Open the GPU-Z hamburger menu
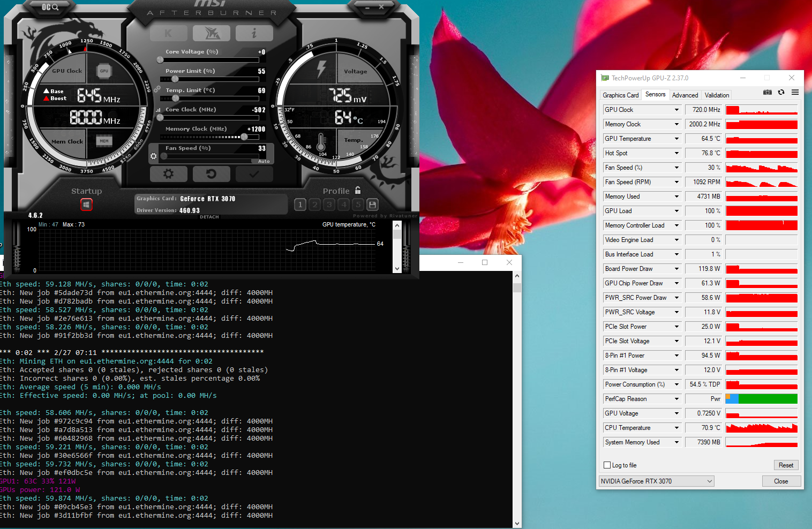 click(795, 92)
